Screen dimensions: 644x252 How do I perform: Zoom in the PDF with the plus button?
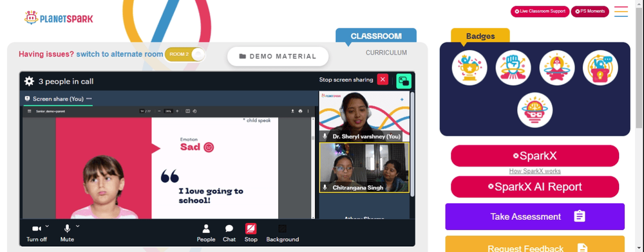[177, 111]
